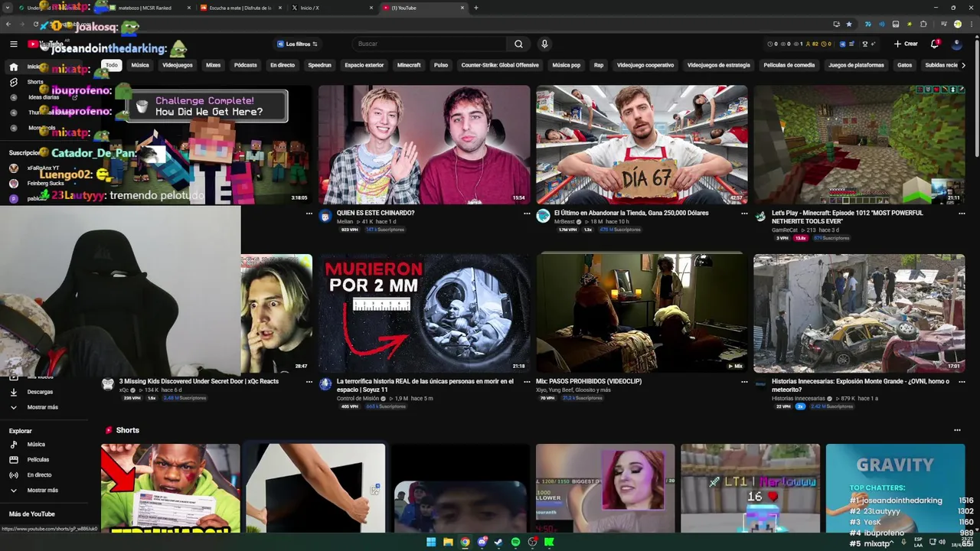The height and width of the screenshot is (551, 980).
Task: Open the YouTube account avatar menu
Action: point(956,44)
